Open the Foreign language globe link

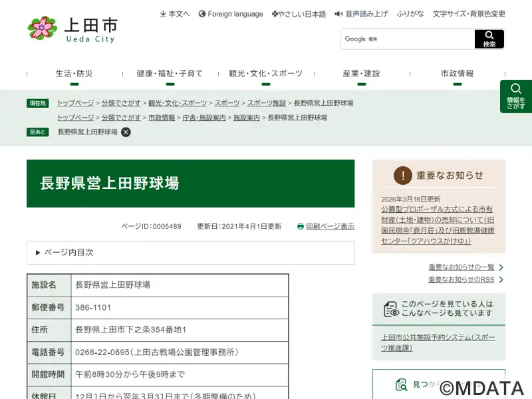coord(231,13)
